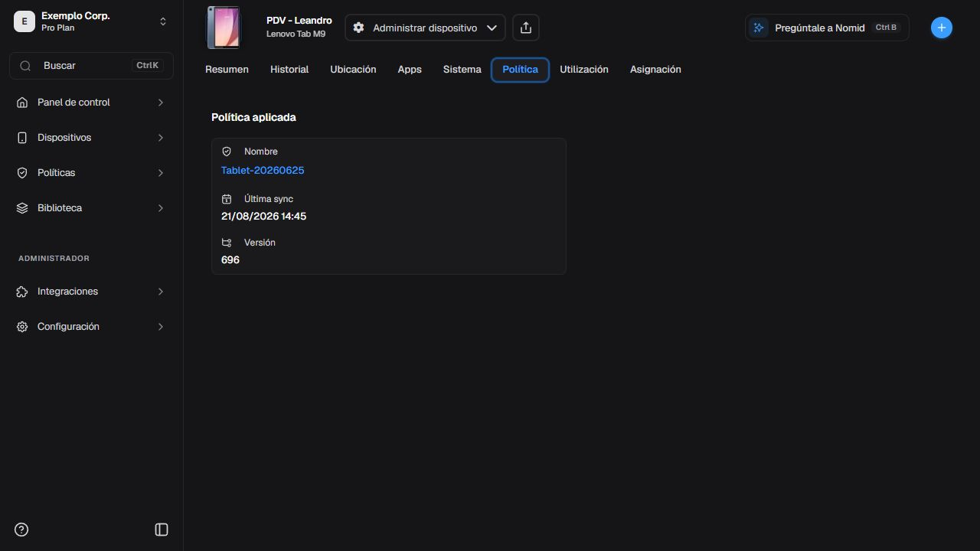Click the blue plus add button
This screenshot has height=551, width=980.
tap(942, 28)
